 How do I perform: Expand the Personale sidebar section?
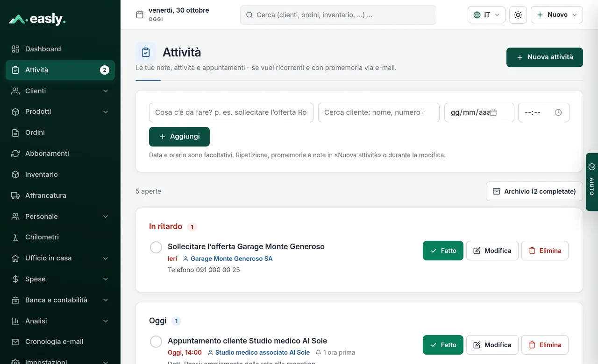(60, 217)
